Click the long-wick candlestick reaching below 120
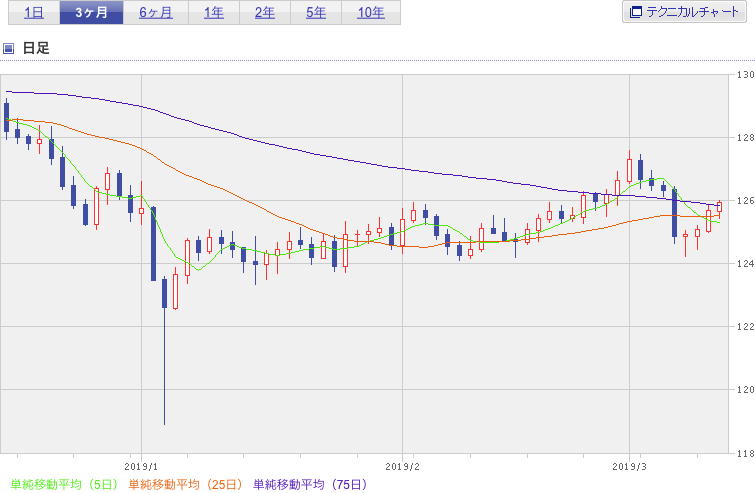The width and height of the screenshot is (755, 493). (165, 350)
